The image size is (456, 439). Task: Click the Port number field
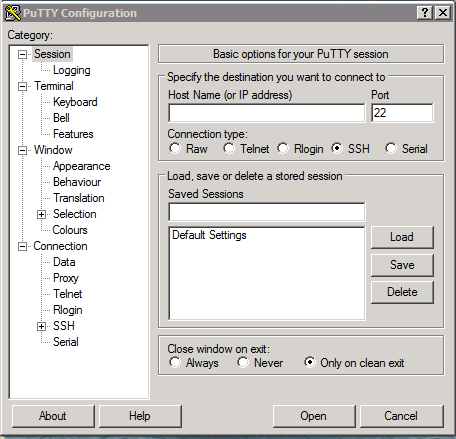coord(402,113)
